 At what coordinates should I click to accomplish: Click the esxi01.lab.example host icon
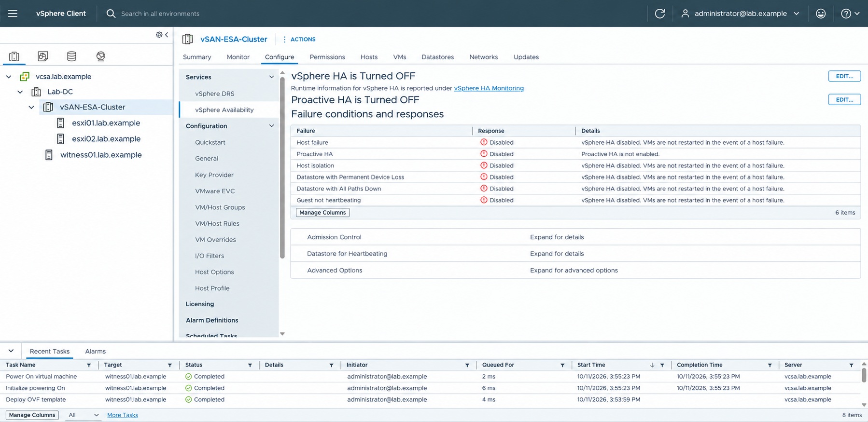tap(60, 123)
